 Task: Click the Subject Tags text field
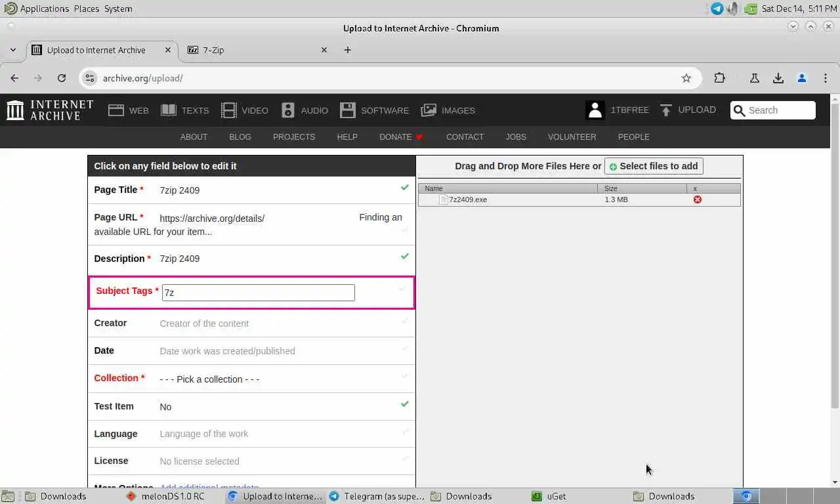[x=259, y=293]
